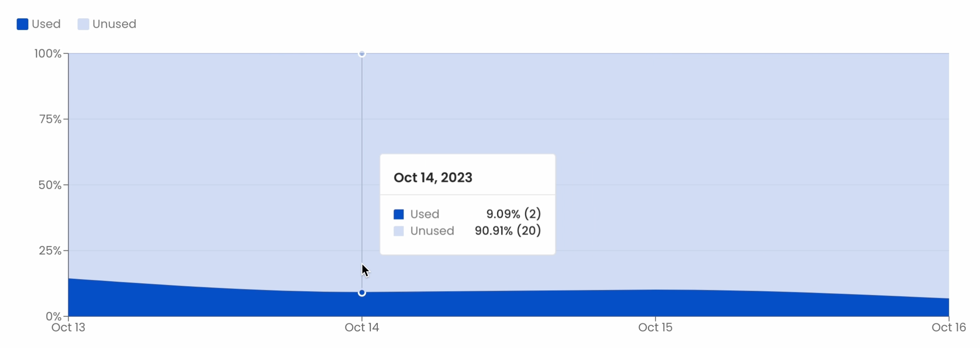Click the 75% y-axis label
The image size is (980, 348).
(x=50, y=119)
